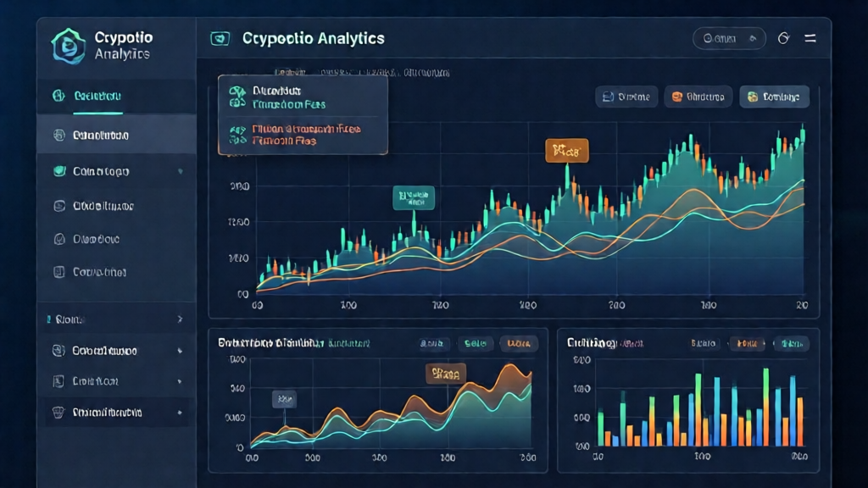Click the Rions section header label
Viewport: 868px width, 488px height.
coord(70,319)
